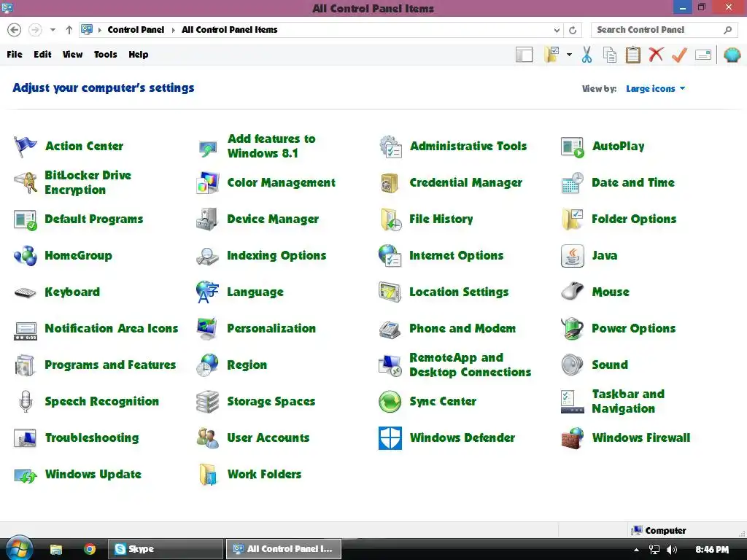The image size is (747, 560).
Task: Open the Color Management monitor icon
Action: pos(208,183)
